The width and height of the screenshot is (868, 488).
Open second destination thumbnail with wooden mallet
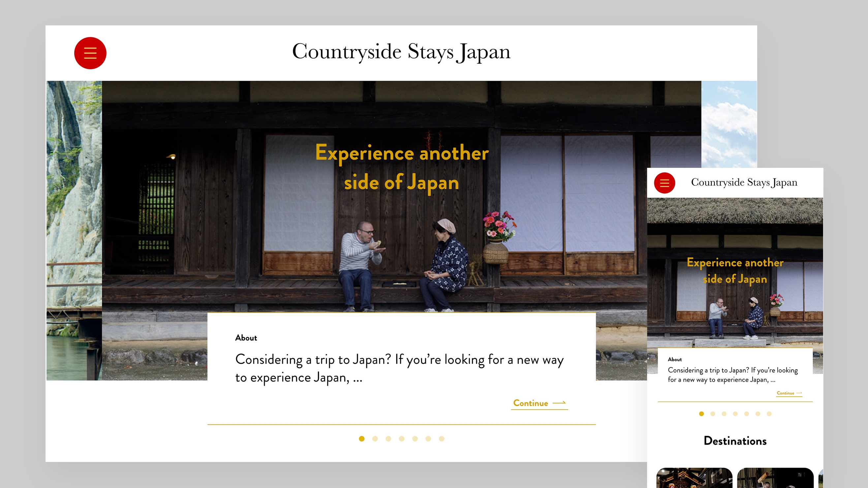point(775,477)
